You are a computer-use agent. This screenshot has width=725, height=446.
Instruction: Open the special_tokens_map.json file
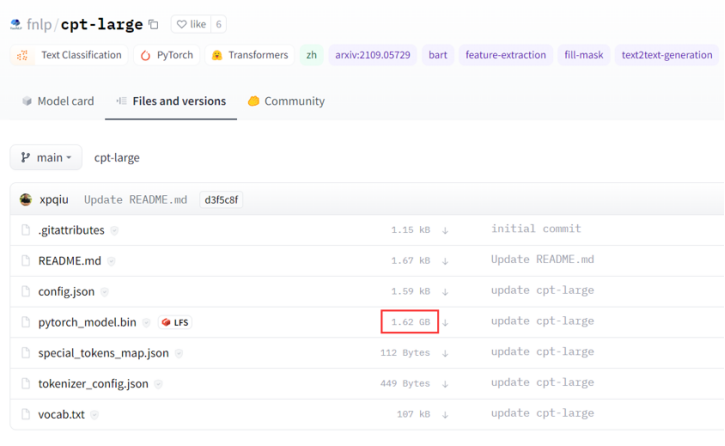pyautogui.click(x=104, y=353)
